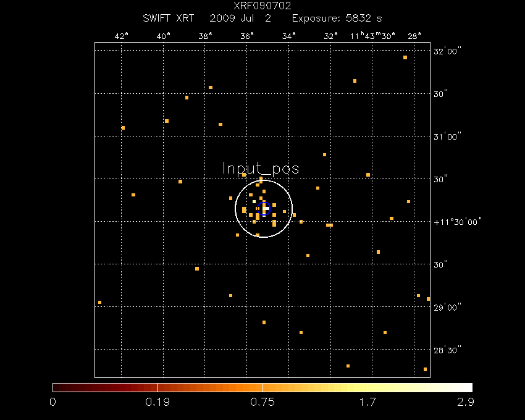Click the 34s right ascension axis label

click(289, 36)
